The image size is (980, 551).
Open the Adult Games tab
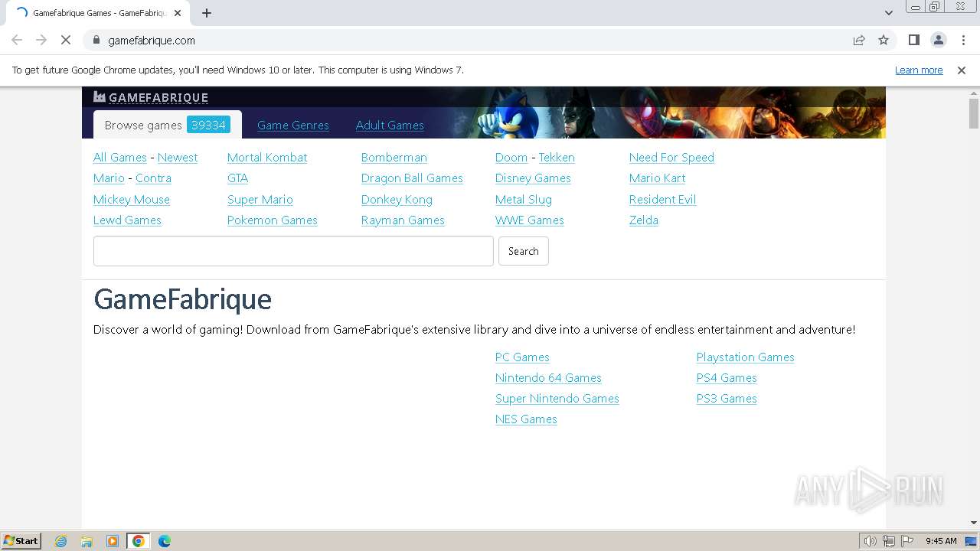pyautogui.click(x=390, y=126)
